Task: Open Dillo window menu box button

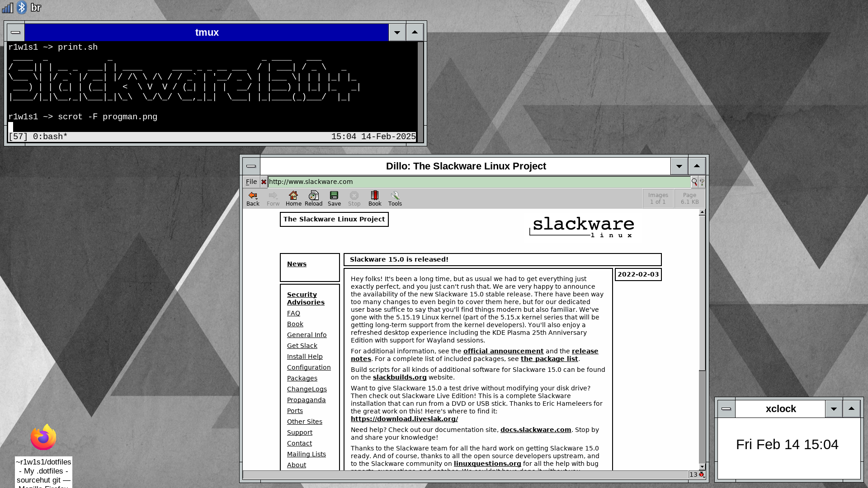Action: [x=251, y=166]
